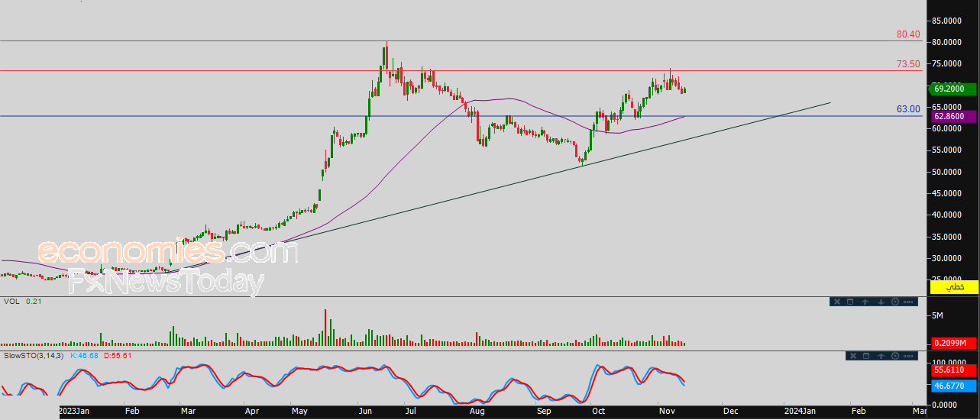Select the purple 62.8600 moving average tag
980x420 pixels.
click(953, 116)
